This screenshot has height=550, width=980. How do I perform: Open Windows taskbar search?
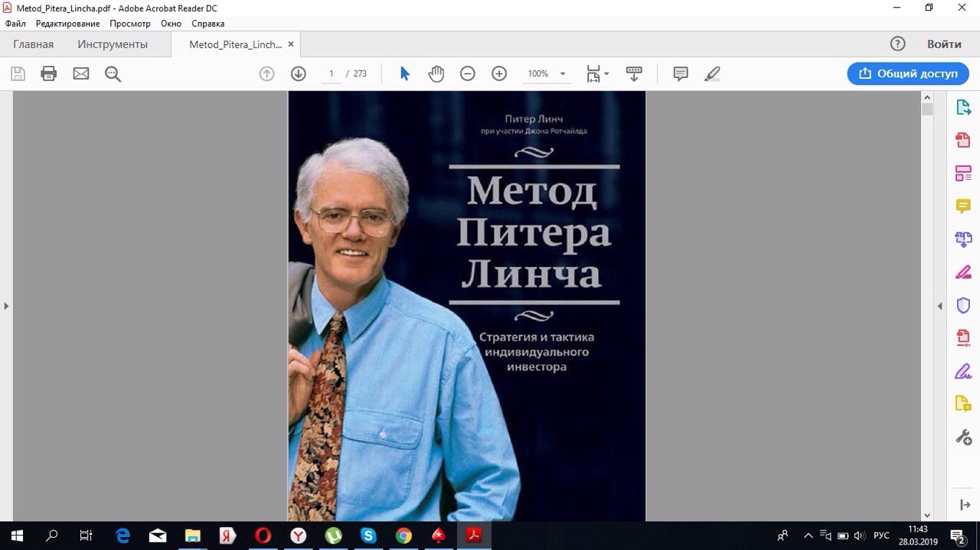(51, 535)
